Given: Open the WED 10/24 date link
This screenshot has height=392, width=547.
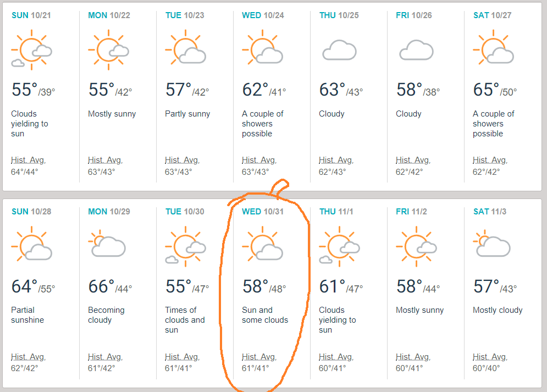Looking at the screenshot, I should [x=263, y=15].
